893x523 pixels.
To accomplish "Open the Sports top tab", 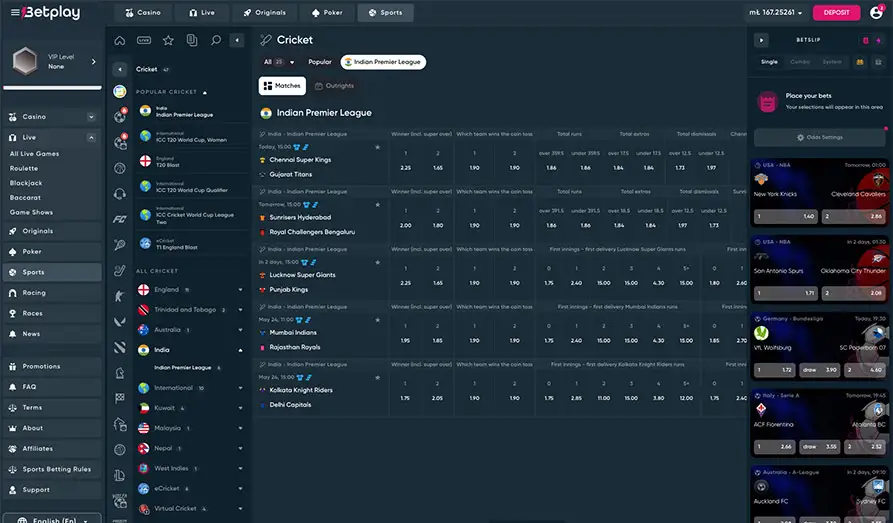I will (x=386, y=13).
